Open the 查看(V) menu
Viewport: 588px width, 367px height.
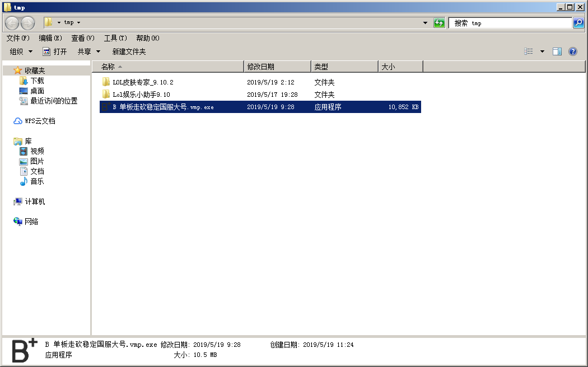83,38
